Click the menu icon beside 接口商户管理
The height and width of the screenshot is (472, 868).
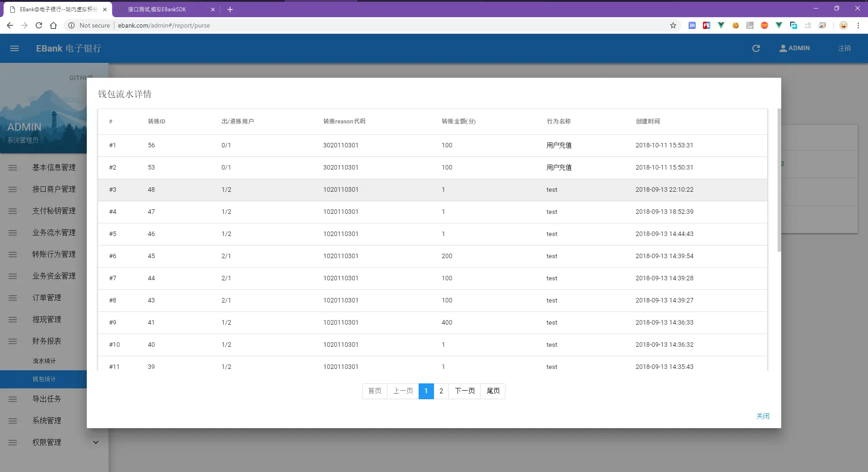pyautogui.click(x=13, y=189)
